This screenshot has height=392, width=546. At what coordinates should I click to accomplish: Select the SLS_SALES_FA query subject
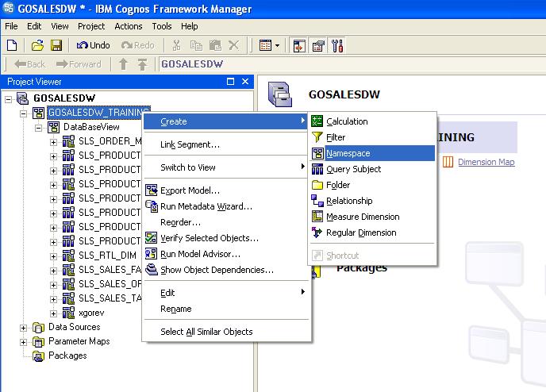pyautogui.click(x=110, y=270)
